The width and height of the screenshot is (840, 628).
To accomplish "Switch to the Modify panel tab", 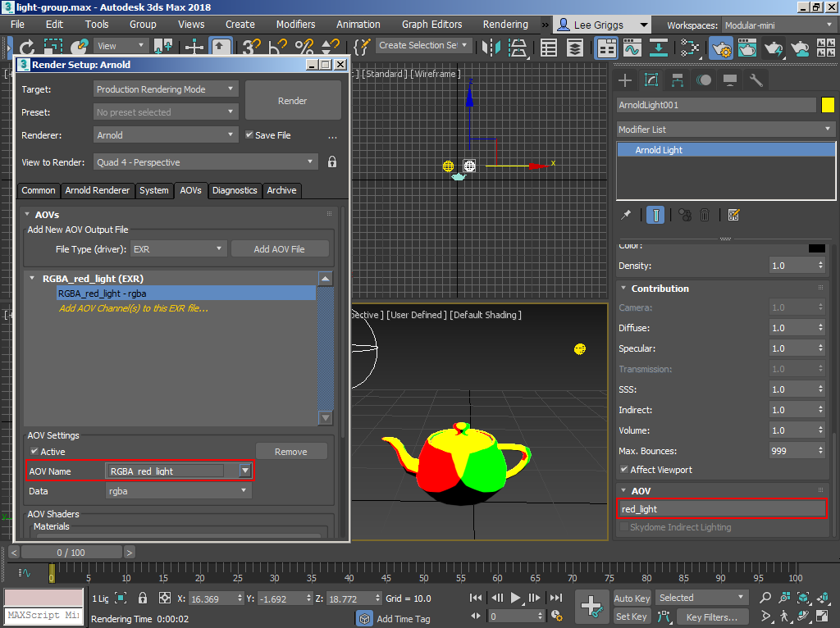I will click(x=651, y=79).
